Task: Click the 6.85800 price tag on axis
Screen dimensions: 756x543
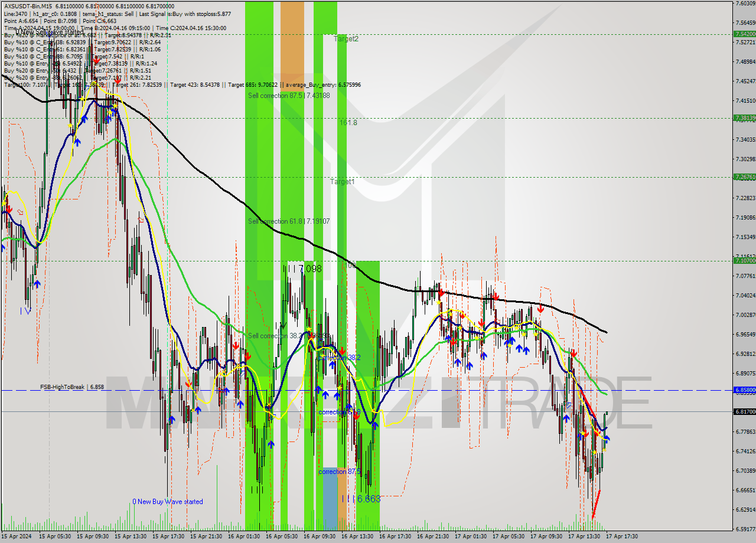Action: [744, 390]
